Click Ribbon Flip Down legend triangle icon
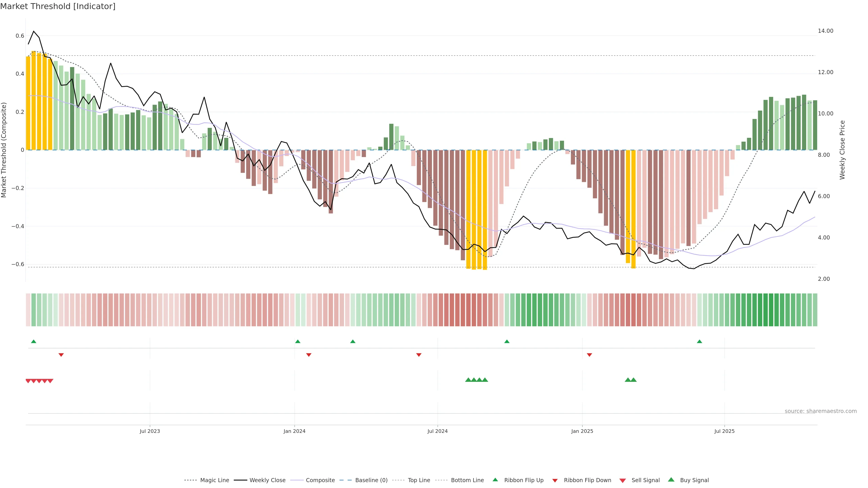 coord(555,480)
